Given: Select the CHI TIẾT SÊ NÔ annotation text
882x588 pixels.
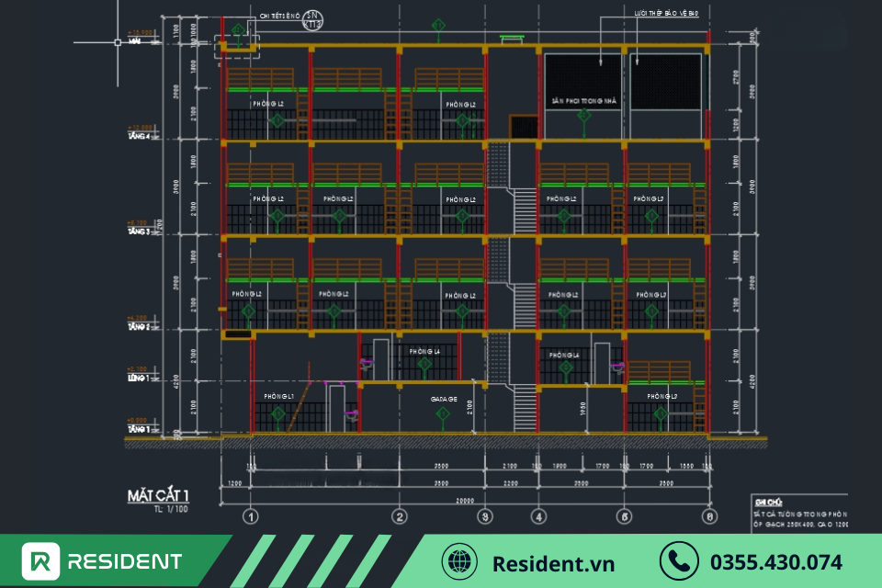Looking at the screenshot, I should (x=280, y=16).
